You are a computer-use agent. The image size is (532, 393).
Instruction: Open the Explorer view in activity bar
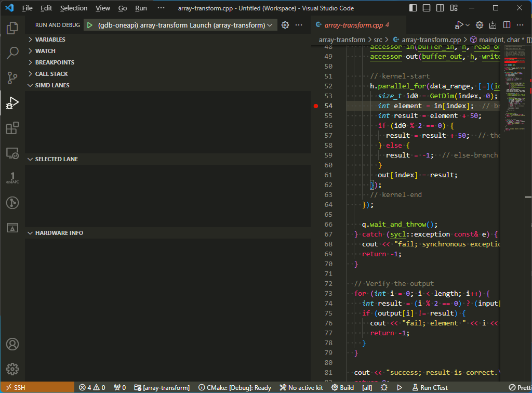pos(12,28)
